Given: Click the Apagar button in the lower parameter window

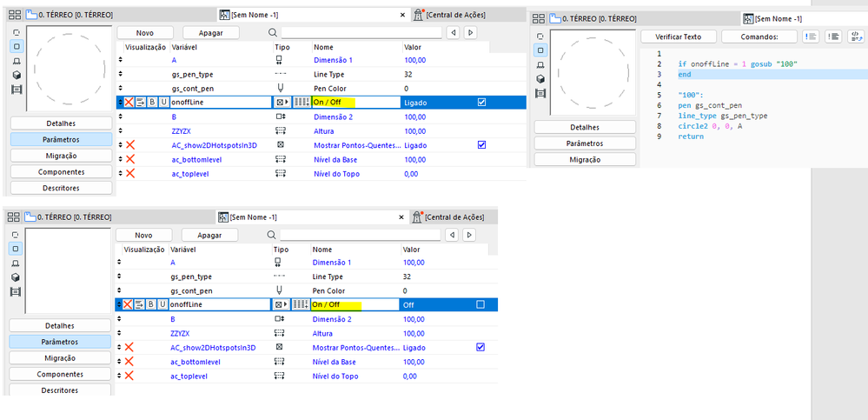Looking at the screenshot, I should click(x=209, y=235).
